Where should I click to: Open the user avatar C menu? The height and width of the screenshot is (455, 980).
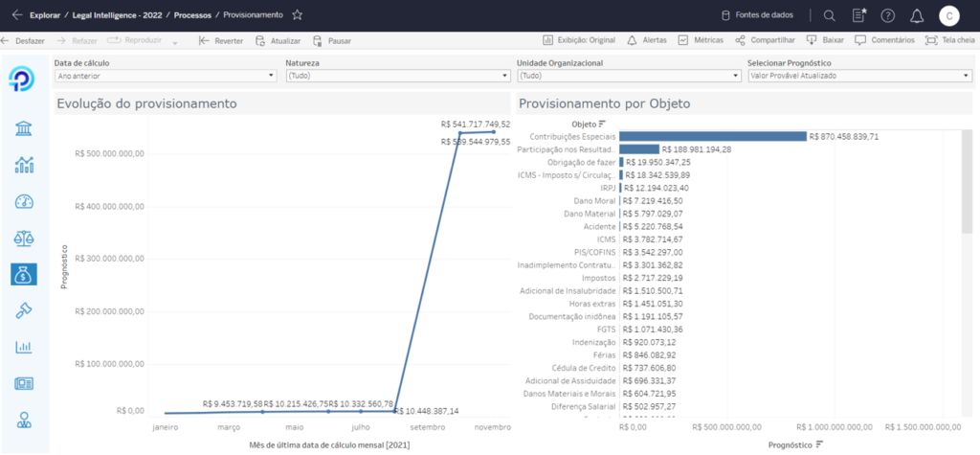[948, 15]
